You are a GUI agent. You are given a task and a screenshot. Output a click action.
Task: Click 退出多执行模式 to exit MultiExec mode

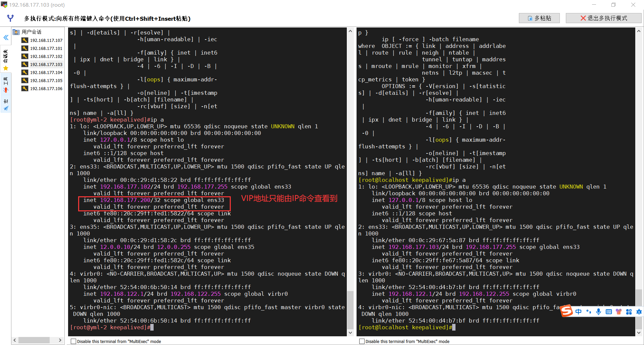[x=603, y=18]
